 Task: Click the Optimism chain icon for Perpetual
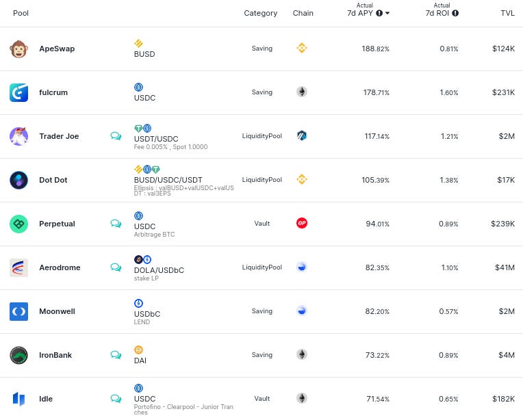click(302, 223)
